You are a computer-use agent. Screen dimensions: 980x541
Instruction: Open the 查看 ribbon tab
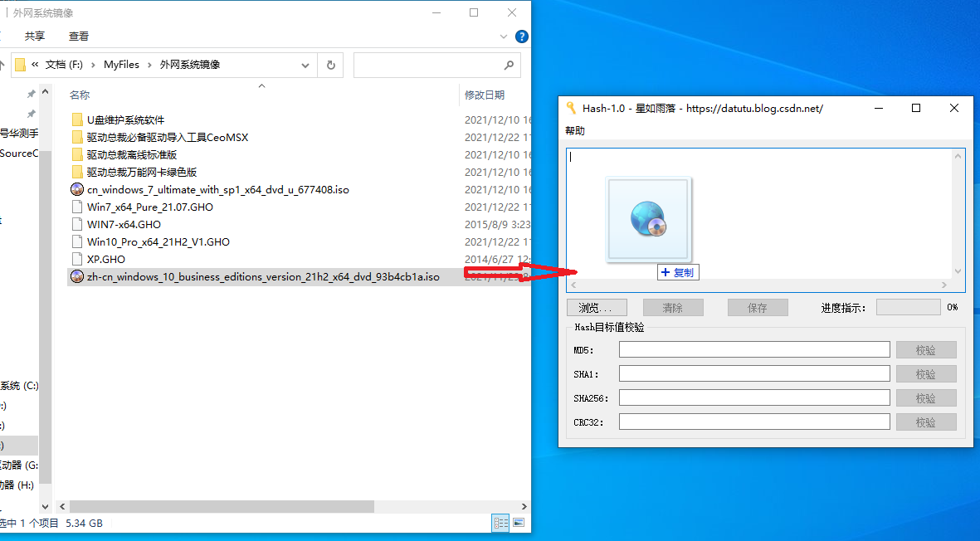(x=79, y=37)
